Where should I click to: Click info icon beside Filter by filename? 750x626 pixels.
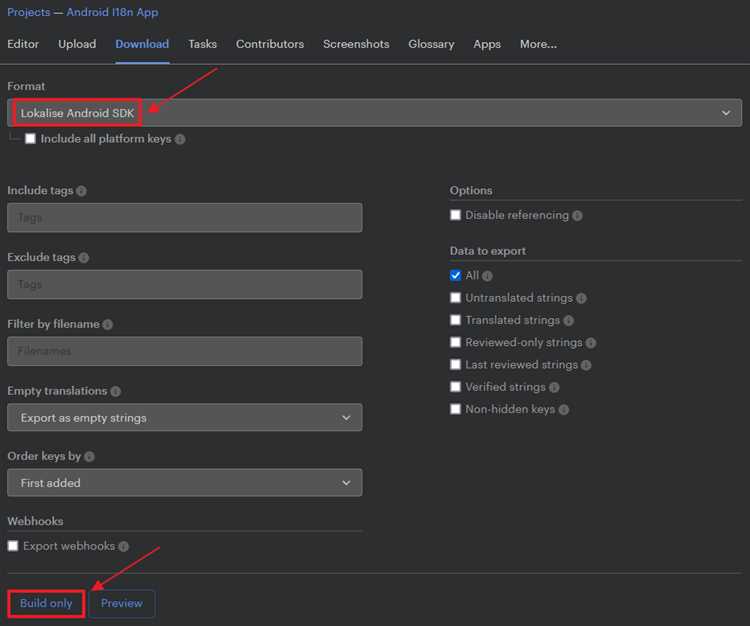click(108, 325)
